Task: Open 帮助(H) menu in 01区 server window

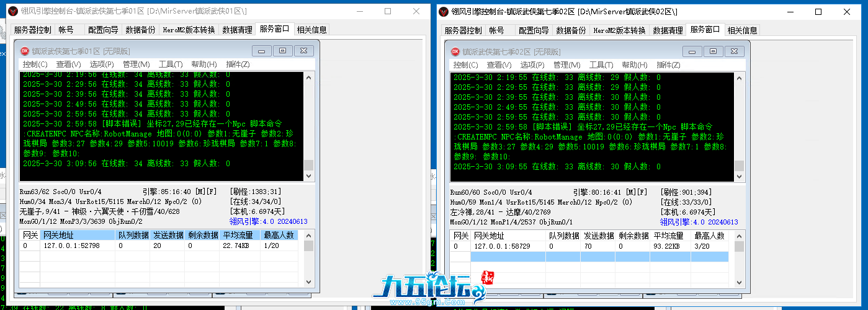Action: click(204, 64)
